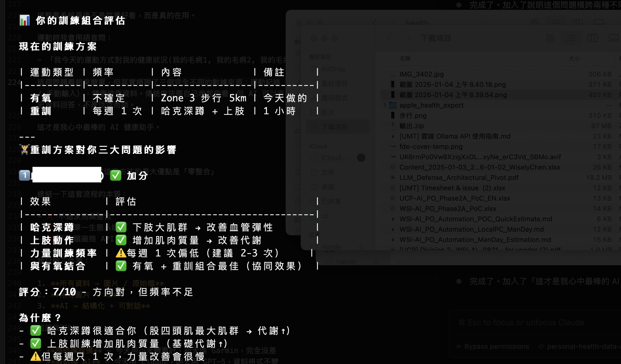Open 桌面 from the sidebar
The height and width of the screenshot is (364, 621).
point(328,187)
